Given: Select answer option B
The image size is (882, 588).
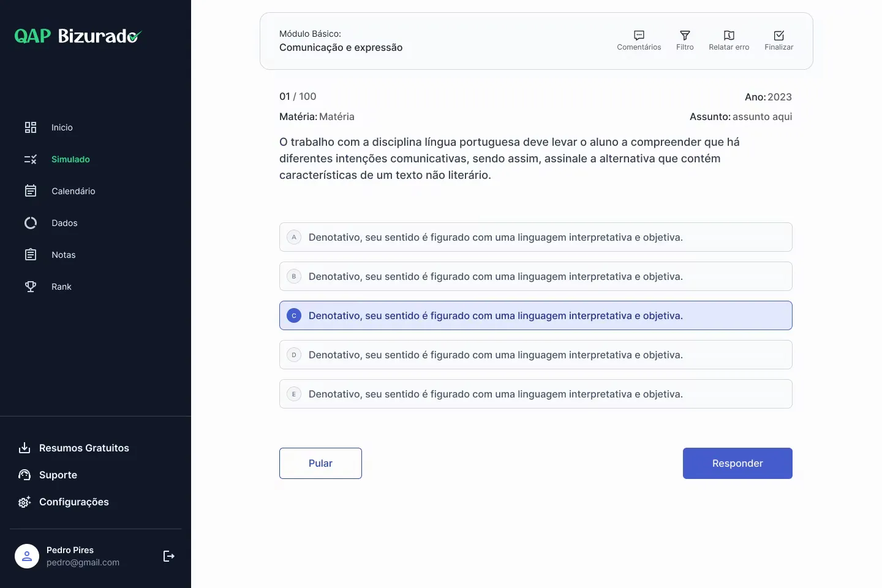Looking at the screenshot, I should tap(536, 276).
